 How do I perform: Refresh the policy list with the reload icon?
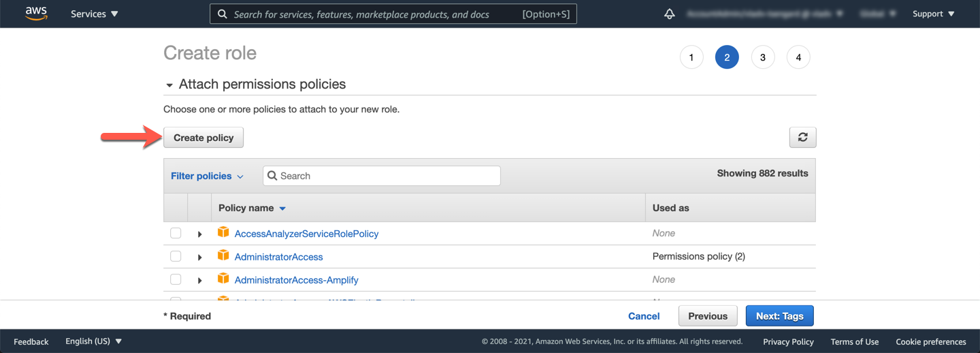point(802,138)
